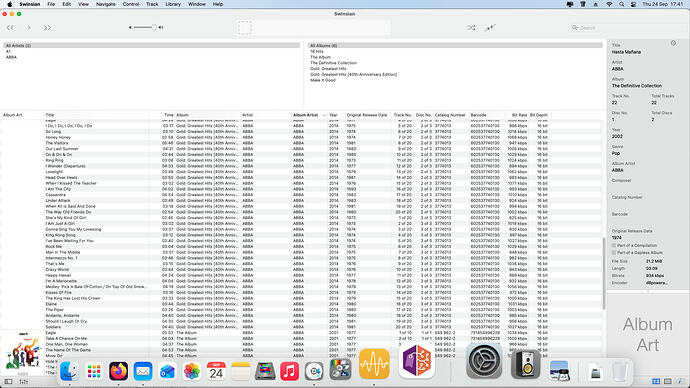Select 18 Hits in the albums list
The width and height of the screenshot is (690, 388).
pos(455,51)
